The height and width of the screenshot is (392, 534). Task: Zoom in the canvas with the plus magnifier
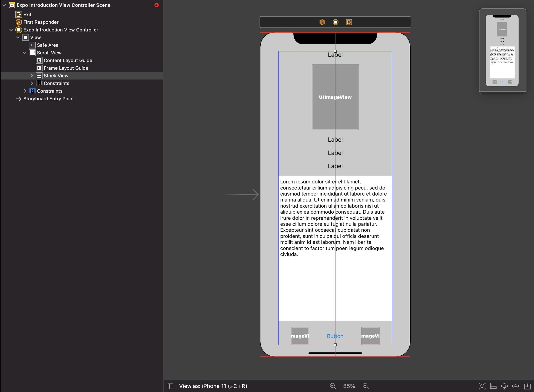(366, 386)
